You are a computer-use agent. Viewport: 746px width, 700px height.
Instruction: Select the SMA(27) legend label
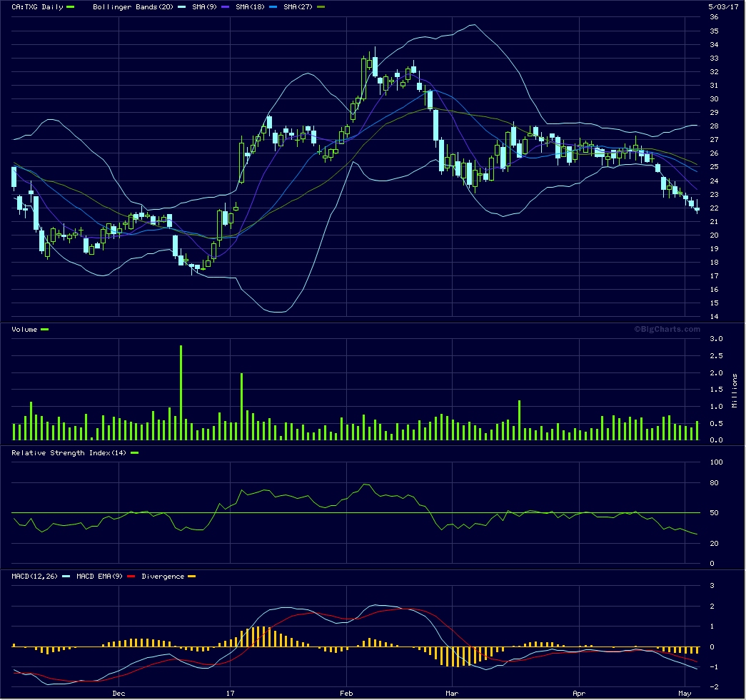pyautogui.click(x=298, y=7)
